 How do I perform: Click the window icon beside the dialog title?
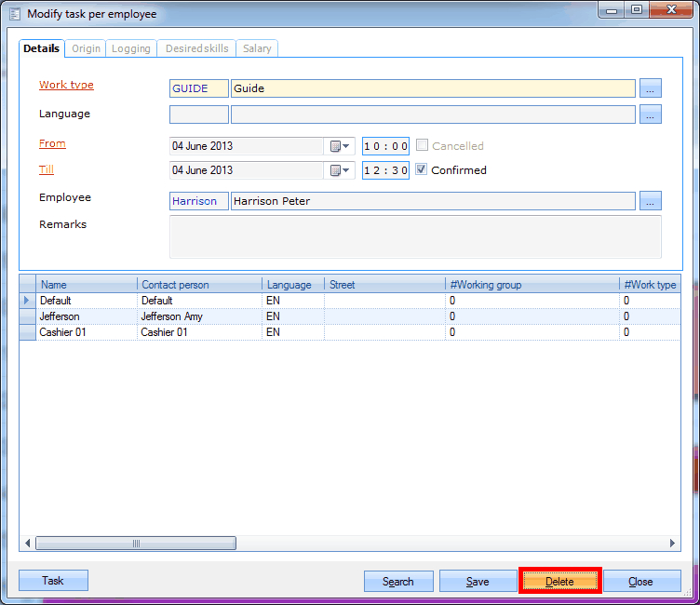pos(15,14)
